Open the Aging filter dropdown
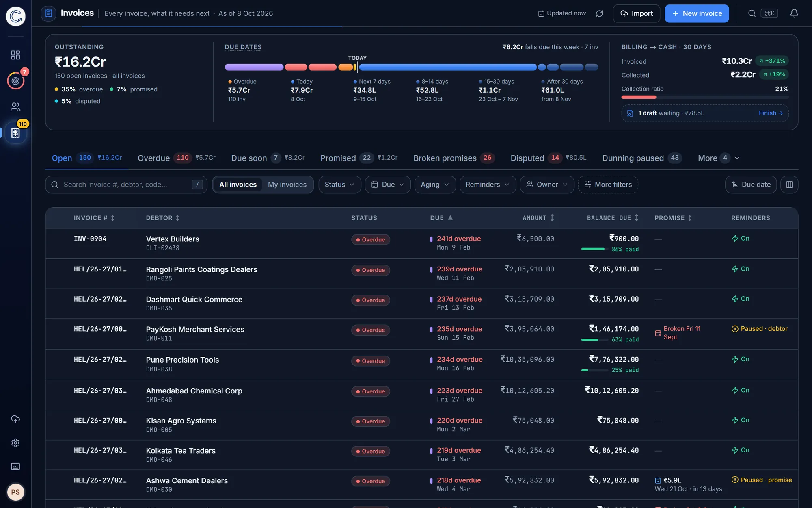 (435, 185)
